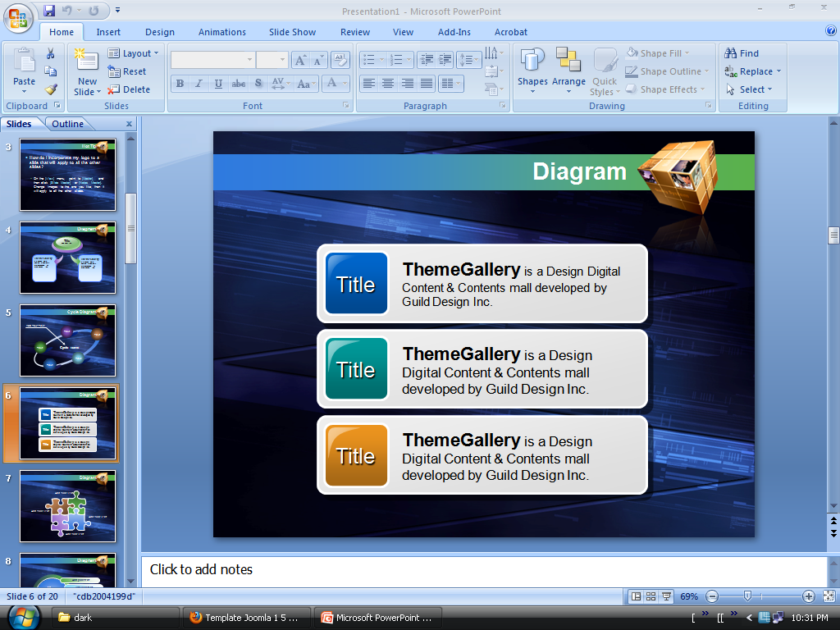
Task: Open Arrange options
Action: point(568,71)
